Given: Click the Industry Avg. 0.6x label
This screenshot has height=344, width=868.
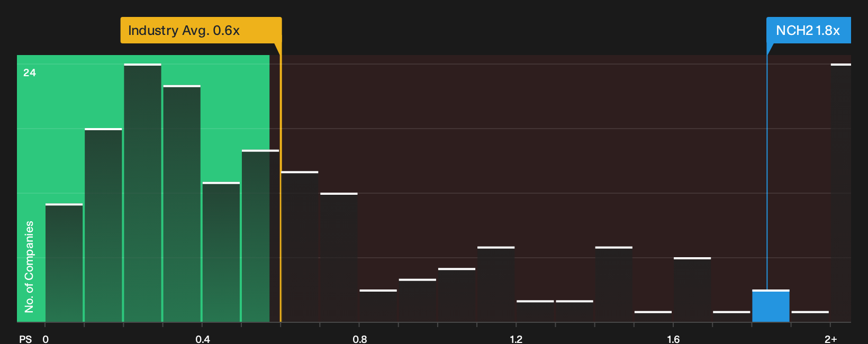Looking at the screenshot, I should [x=201, y=30].
